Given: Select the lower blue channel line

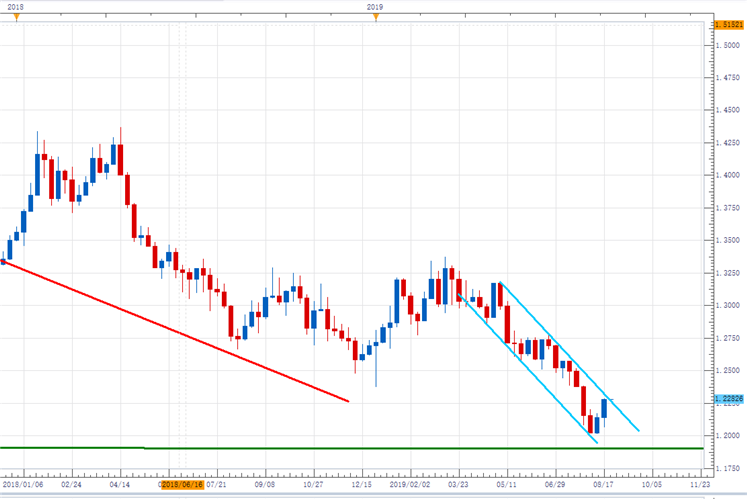Looking at the screenshot, I should [530, 370].
